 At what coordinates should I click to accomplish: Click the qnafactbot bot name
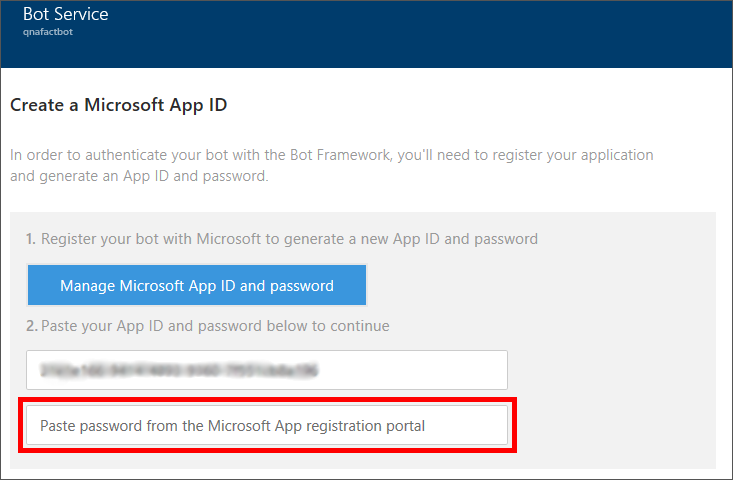click(48, 32)
